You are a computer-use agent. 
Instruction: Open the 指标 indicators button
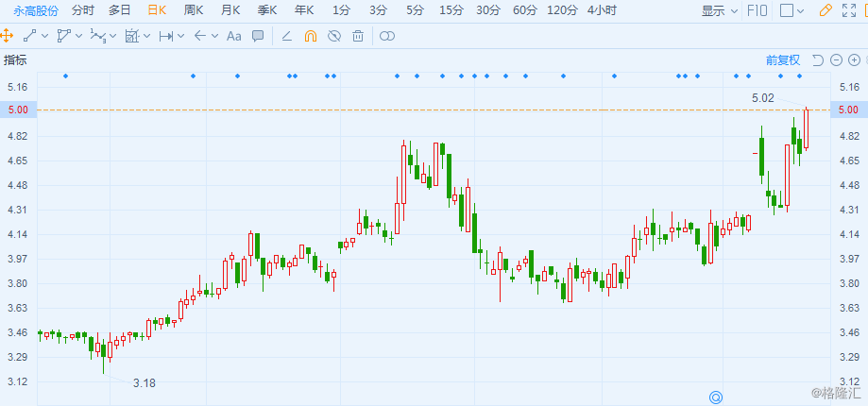15,60
